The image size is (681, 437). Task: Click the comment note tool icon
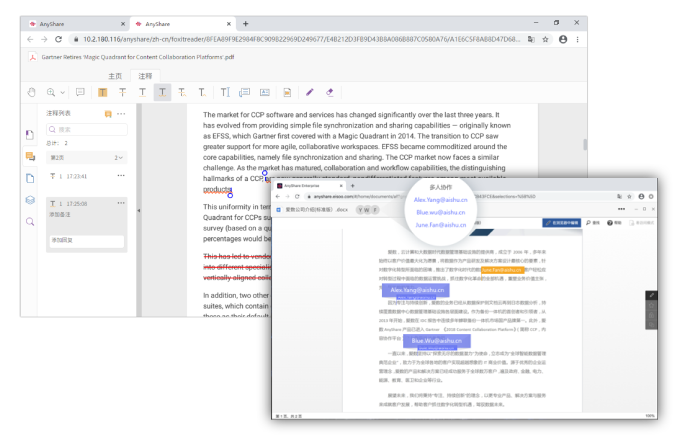(x=81, y=92)
